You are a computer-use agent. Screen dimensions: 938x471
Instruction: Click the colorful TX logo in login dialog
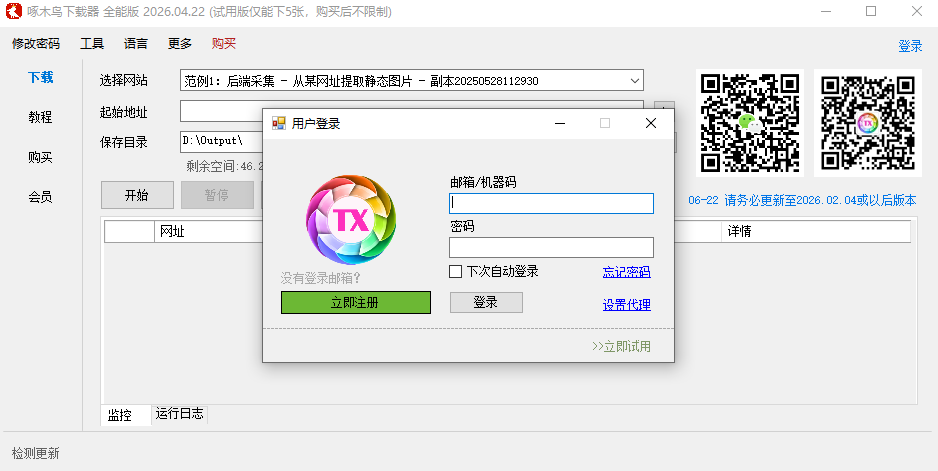click(351, 220)
